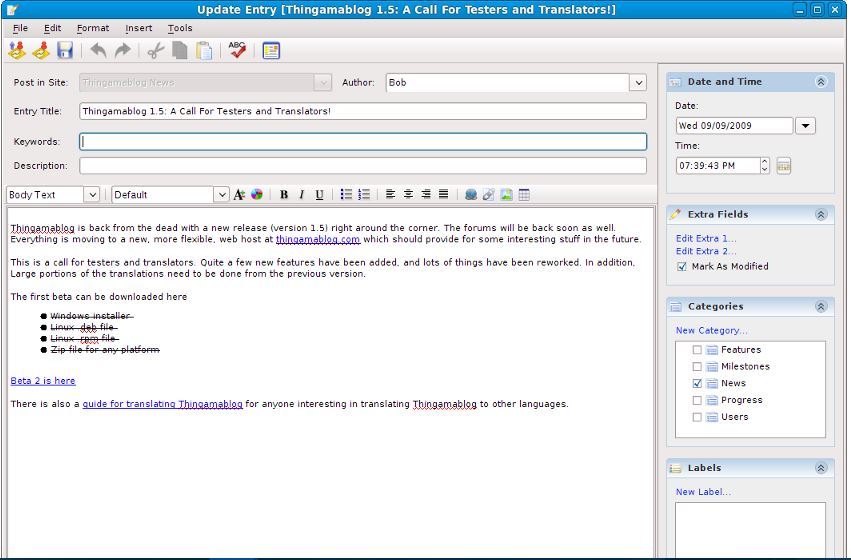The image size is (851, 560).
Task: Click the Post and Publish toolbar icon
Action: coord(17,50)
